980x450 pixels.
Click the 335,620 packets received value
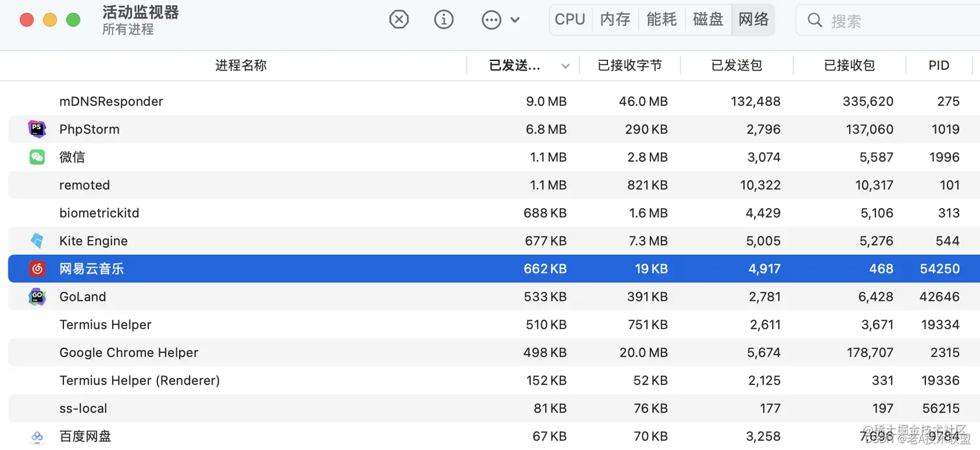pos(868,101)
